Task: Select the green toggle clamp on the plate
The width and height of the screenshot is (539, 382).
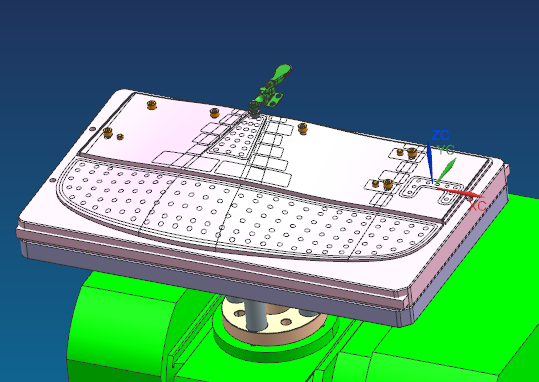Action: pyautogui.click(x=271, y=90)
